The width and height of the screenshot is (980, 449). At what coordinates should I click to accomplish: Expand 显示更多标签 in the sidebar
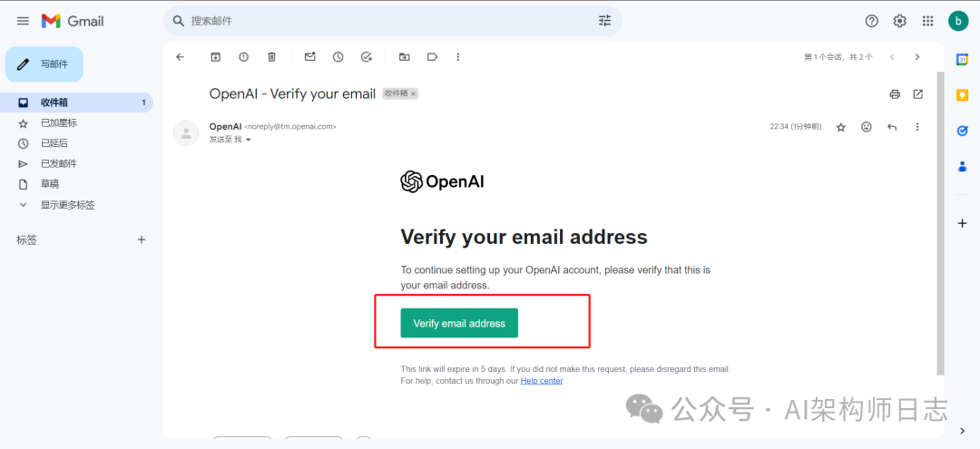click(x=67, y=205)
